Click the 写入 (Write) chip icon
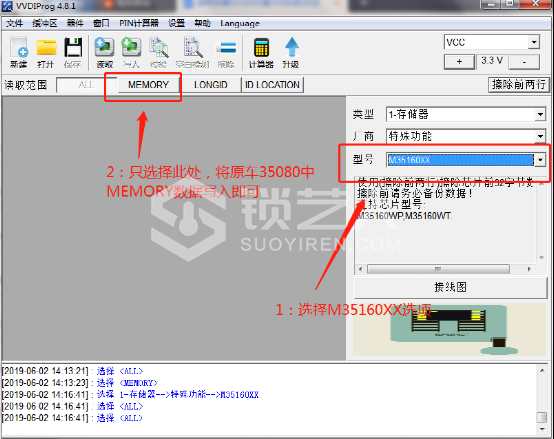 pyautogui.click(x=131, y=52)
